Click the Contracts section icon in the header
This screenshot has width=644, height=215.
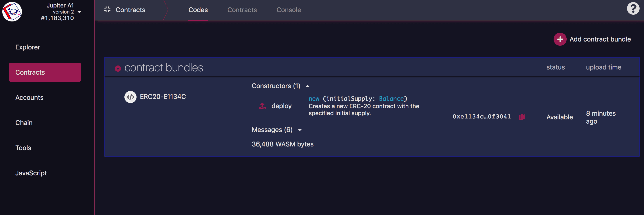(107, 10)
